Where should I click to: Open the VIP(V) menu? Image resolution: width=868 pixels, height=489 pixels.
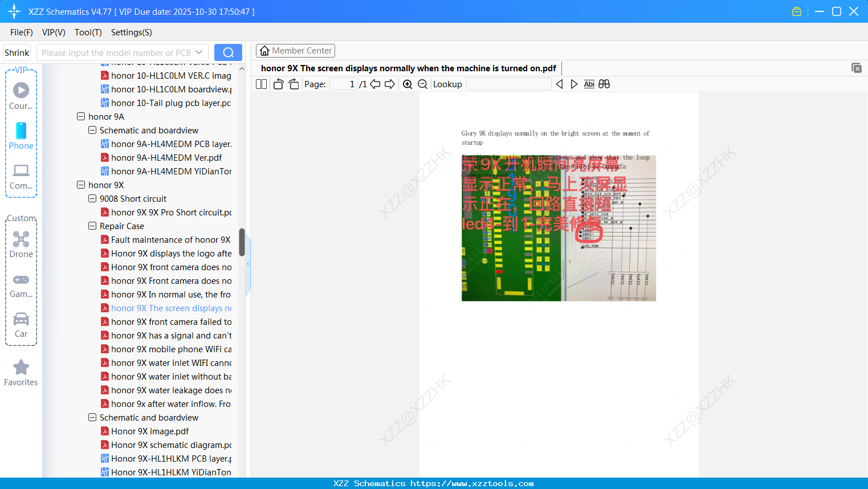point(54,32)
